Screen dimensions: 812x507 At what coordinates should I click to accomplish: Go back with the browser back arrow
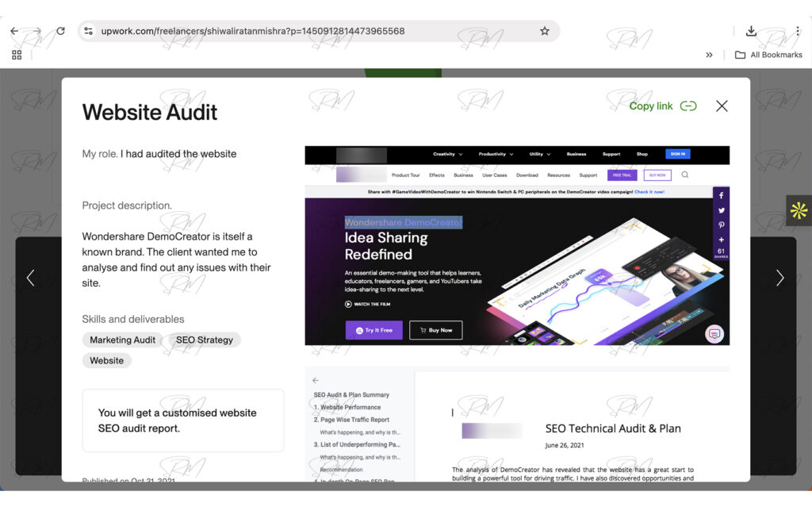point(14,31)
